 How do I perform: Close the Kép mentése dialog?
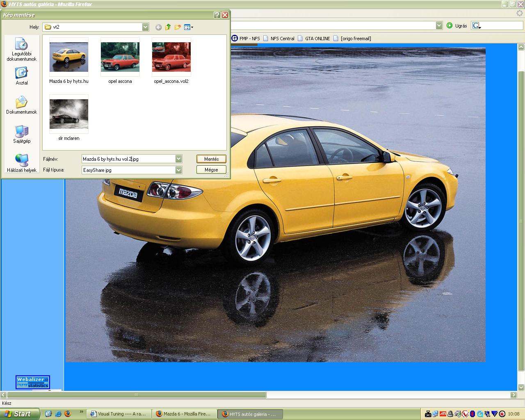tap(225, 15)
